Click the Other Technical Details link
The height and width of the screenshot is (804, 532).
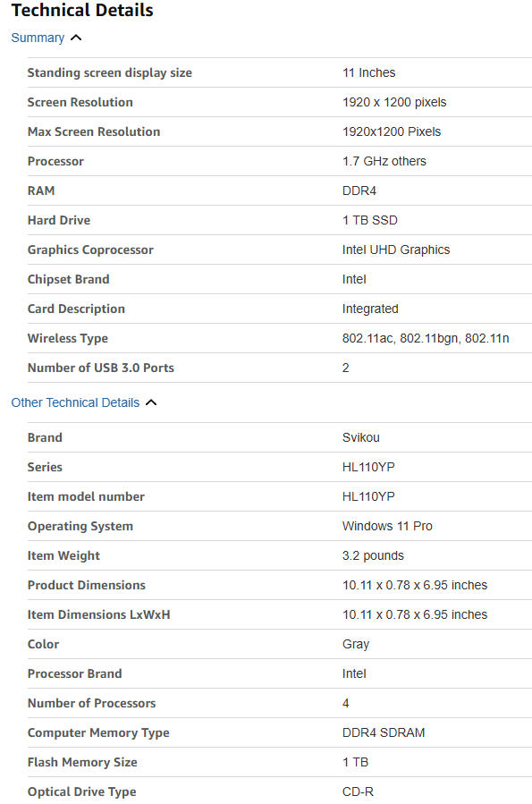click(75, 403)
